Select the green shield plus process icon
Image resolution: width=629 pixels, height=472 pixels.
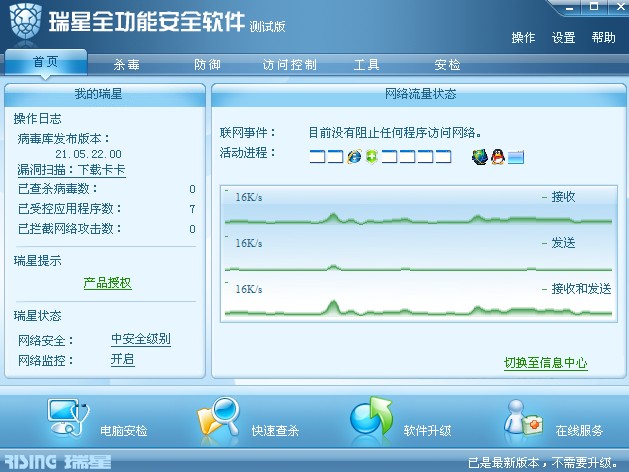372,156
